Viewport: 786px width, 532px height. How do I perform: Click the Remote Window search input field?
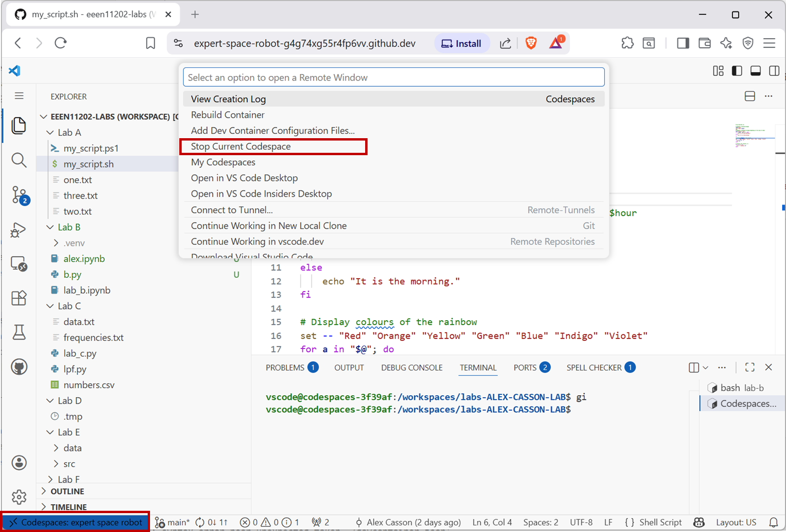pos(393,77)
